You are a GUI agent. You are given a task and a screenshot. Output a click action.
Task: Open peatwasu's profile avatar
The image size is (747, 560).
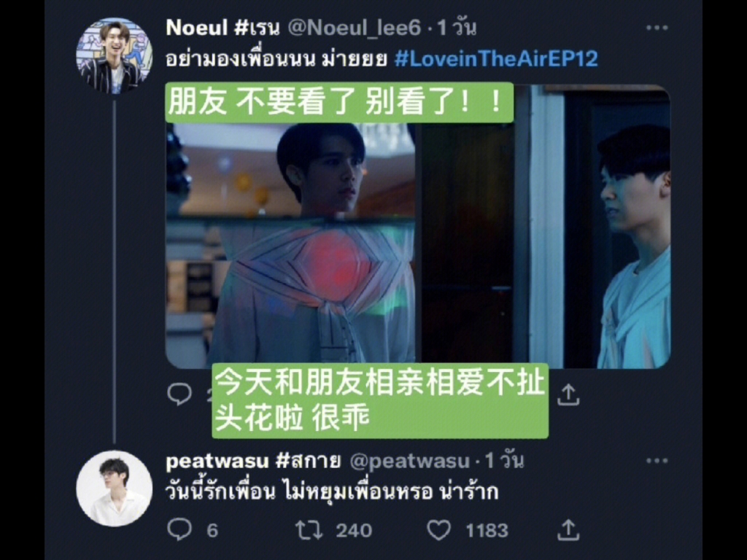click(115, 489)
